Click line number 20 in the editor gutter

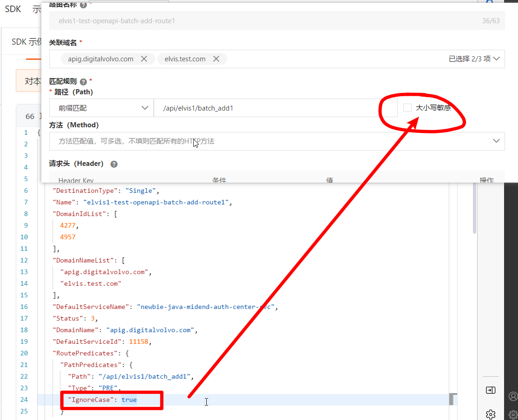click(x=24, y=353)
